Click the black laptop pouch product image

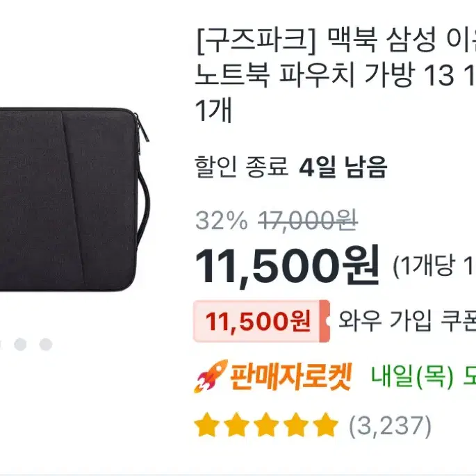tap(75, 199)
